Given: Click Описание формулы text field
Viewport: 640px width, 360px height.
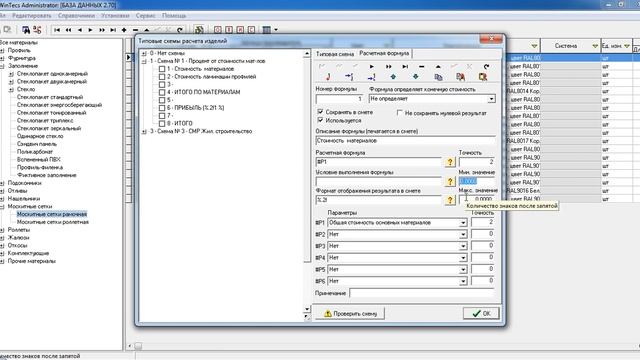Looking at the screenshot, I should tap(405, 141).
